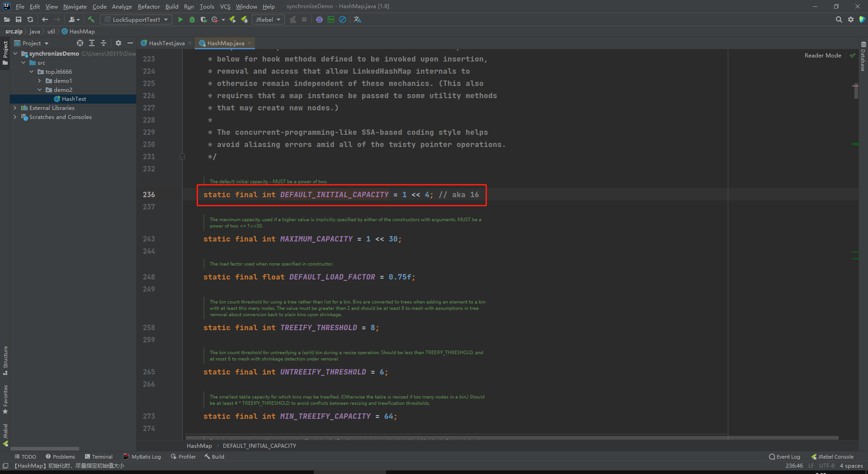Click the editor vertical scrollbar thumb

click(x=856, y=92)
